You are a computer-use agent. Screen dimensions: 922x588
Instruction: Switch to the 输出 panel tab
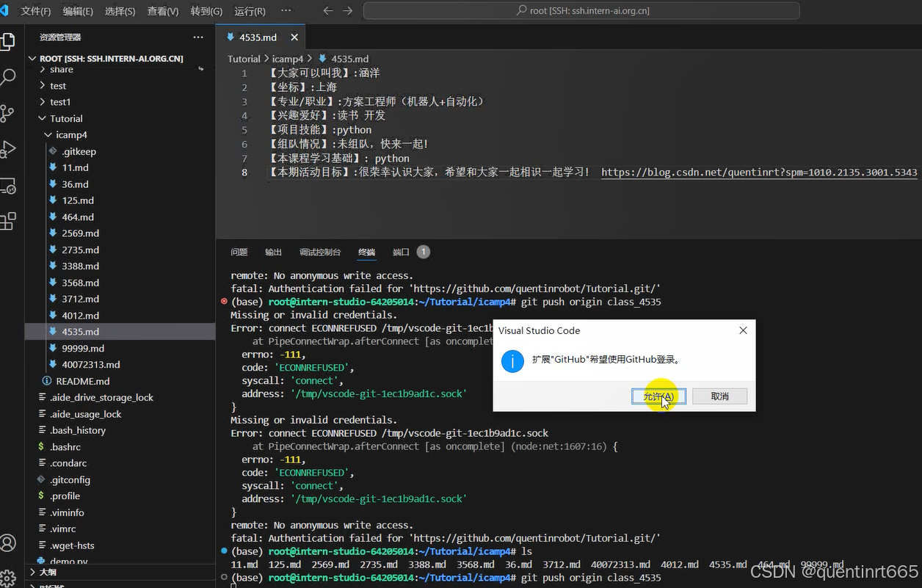click(273, 252)
